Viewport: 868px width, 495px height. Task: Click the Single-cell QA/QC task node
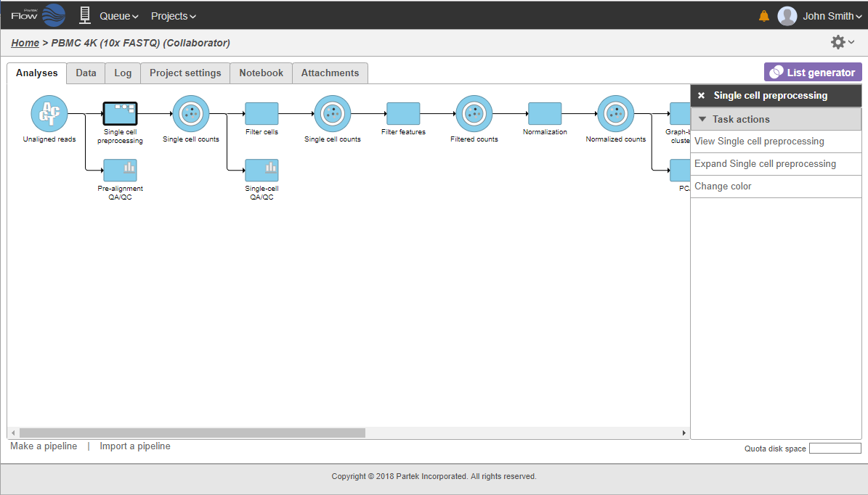point(261,171)
